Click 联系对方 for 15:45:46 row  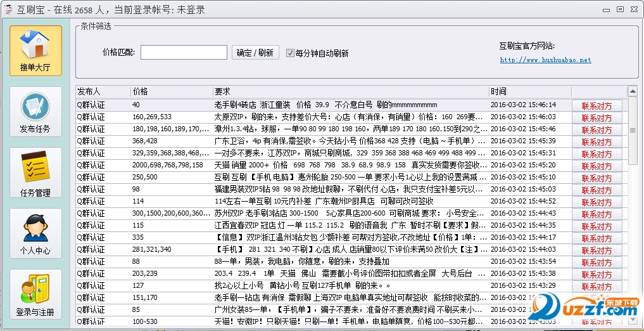click(597, 129)
